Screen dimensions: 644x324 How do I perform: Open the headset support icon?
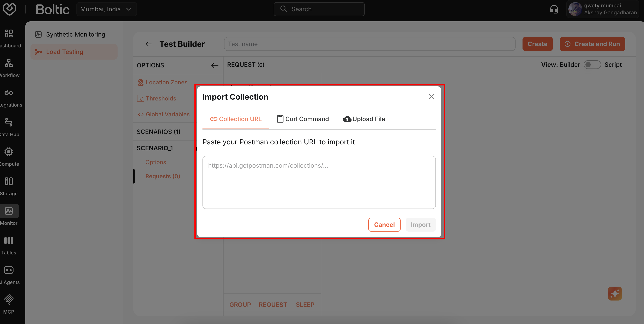coord(554,9)
